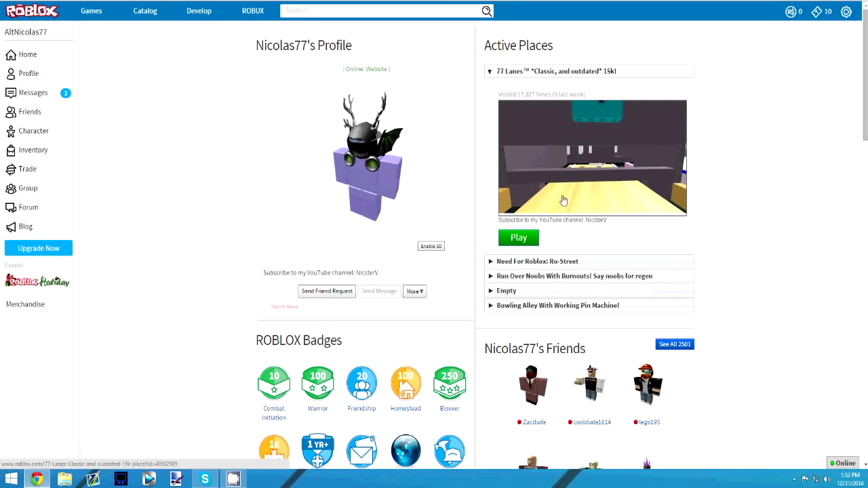Viewport: 868px width, 488px height.
Task: Click the tickets balance icon
Action: pyautogui.click(x=816, y=12)
